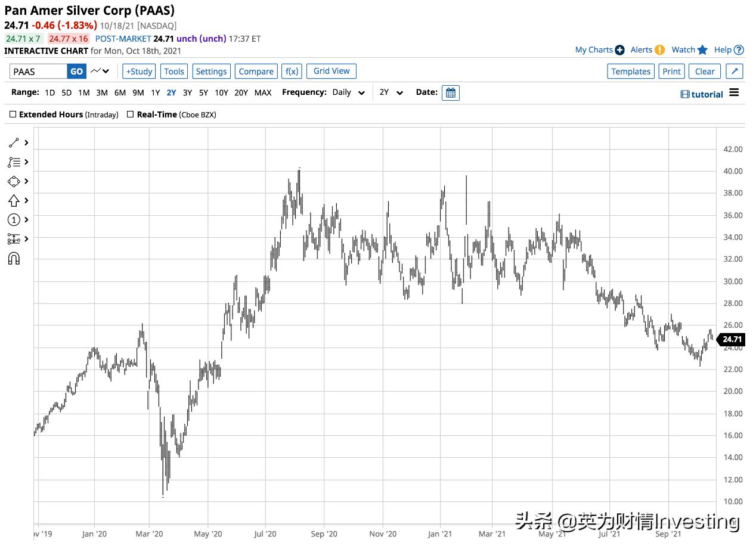Open the Help link
The image size is (756, 546).
(723, 50)
